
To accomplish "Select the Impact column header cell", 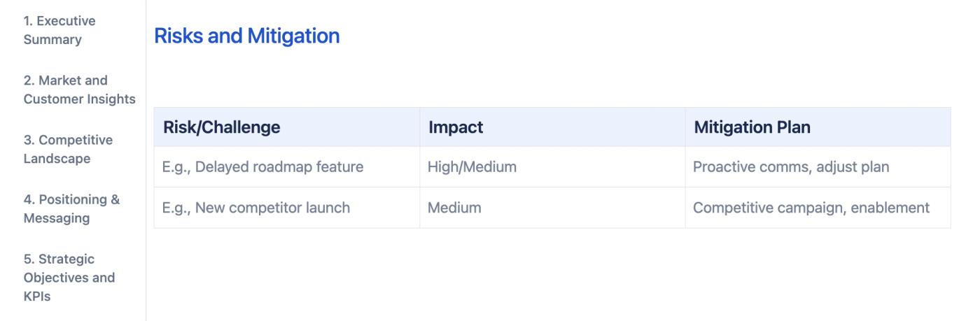I will (456, 128).
